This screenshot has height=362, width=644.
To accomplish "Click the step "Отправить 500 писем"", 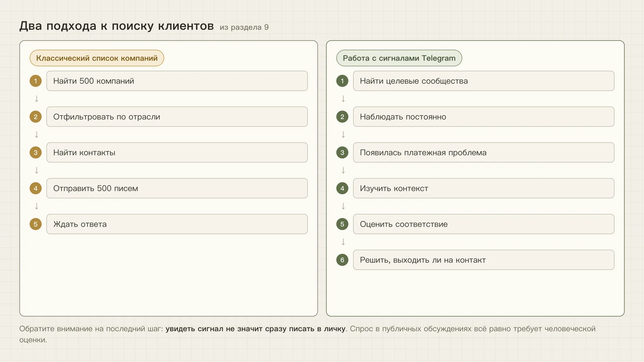I will click(x=177, y=188).
